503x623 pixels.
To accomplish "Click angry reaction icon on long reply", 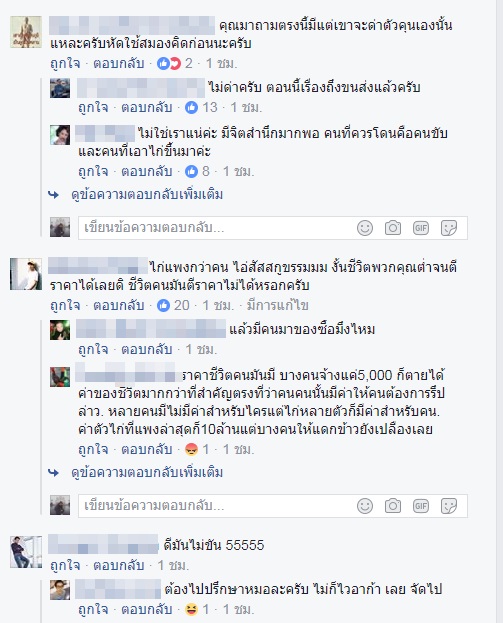I will [192, 449].
